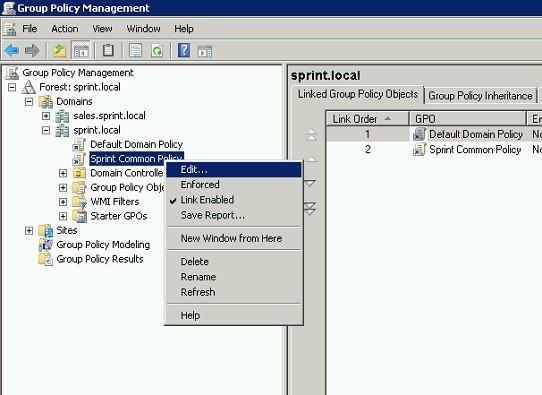
Task: Choose Rename in the context menu
Action: click(234, 277)
